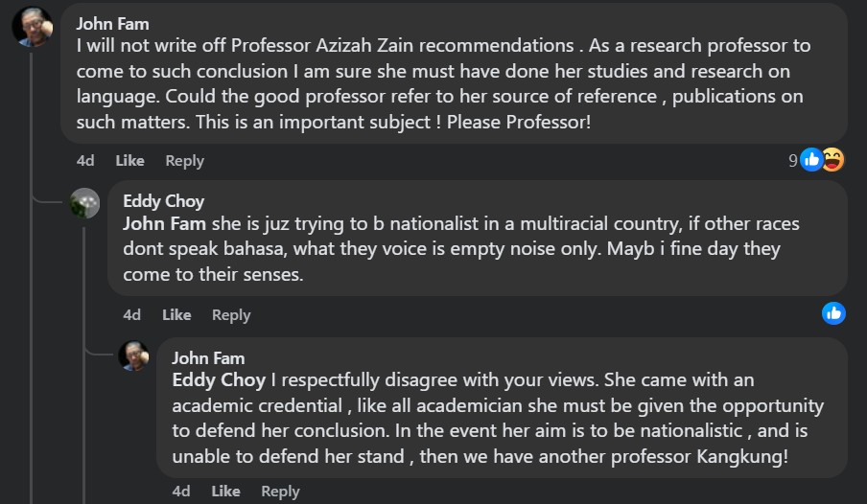Reply to John Fam's top comment
The height and width of the screenshot is (504, 867).
184,161
